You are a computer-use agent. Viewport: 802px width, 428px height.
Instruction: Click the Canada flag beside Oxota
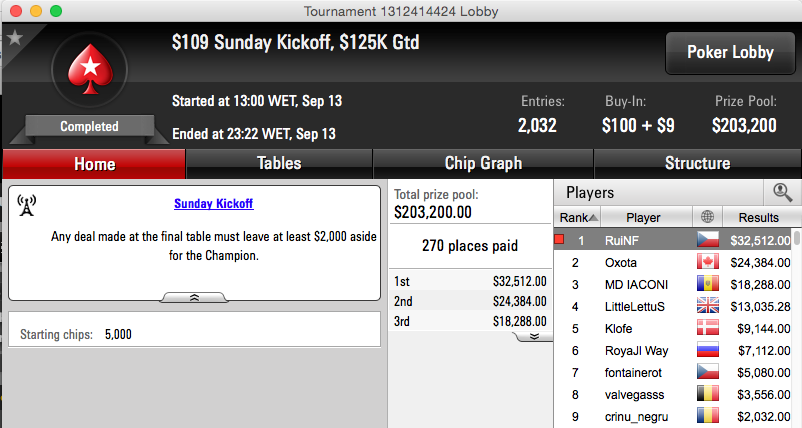[x=708, y=262]
